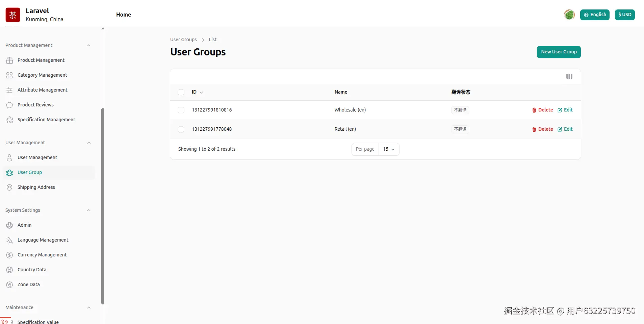Click the sidebar vertical scrollbar
This screenshot has width=644, height=324.
pyautogui.click(x=103, y=206)
